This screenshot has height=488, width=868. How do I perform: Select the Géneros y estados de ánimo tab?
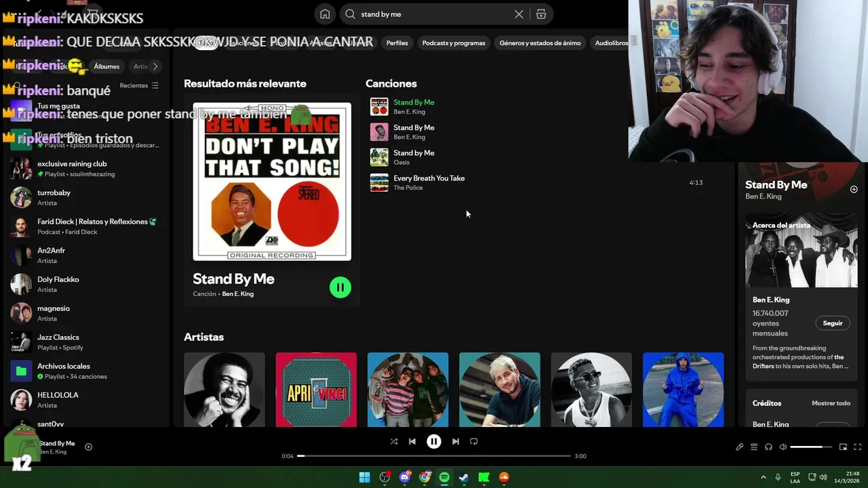(x=540, y=43)
